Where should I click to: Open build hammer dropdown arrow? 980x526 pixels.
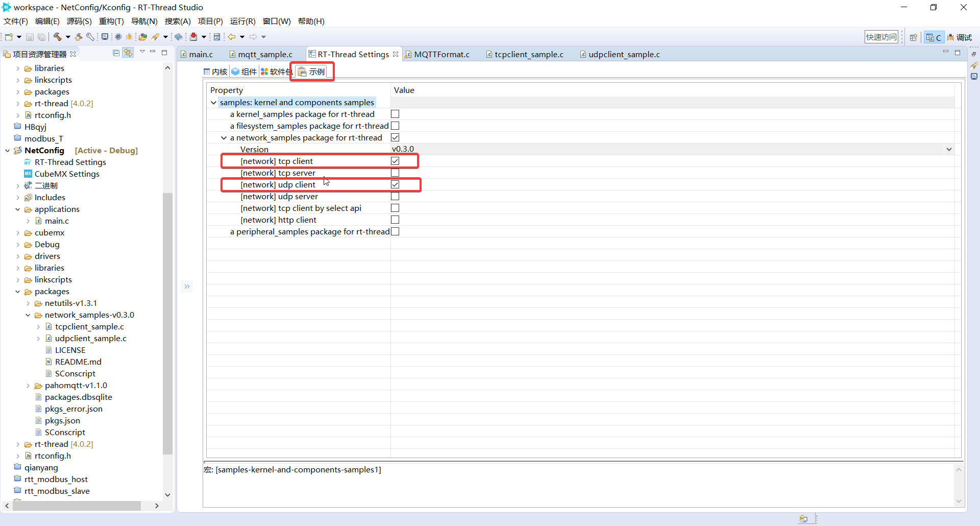(67, 37)
